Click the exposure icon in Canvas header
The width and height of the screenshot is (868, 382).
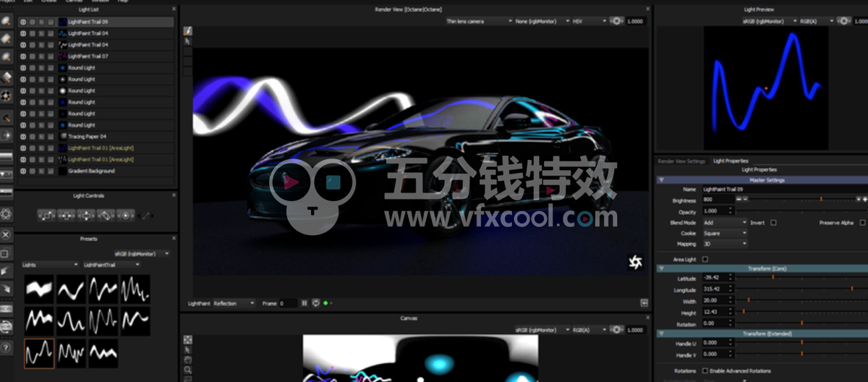click(x=617, y=330)
